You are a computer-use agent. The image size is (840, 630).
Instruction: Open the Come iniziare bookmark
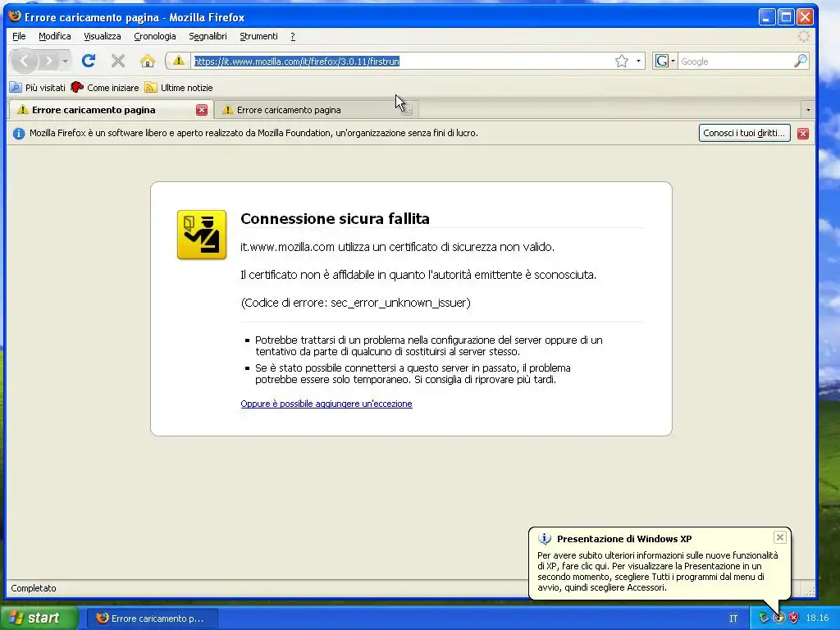click(105, 87)
